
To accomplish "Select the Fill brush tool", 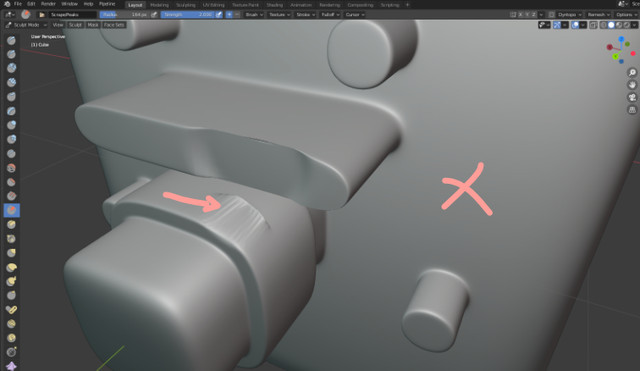I will click(x=11, y=196).
